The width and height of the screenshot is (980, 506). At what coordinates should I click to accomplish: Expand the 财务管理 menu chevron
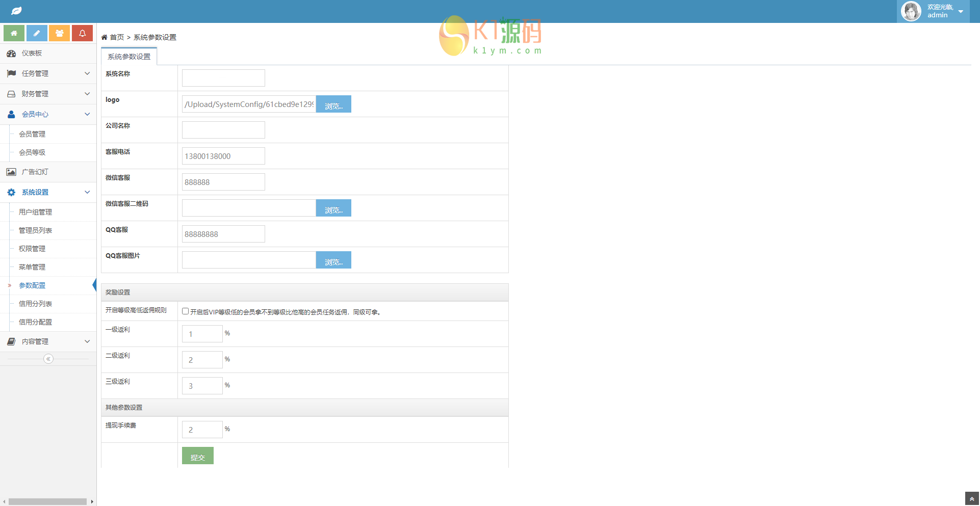(x=87, y=94)
